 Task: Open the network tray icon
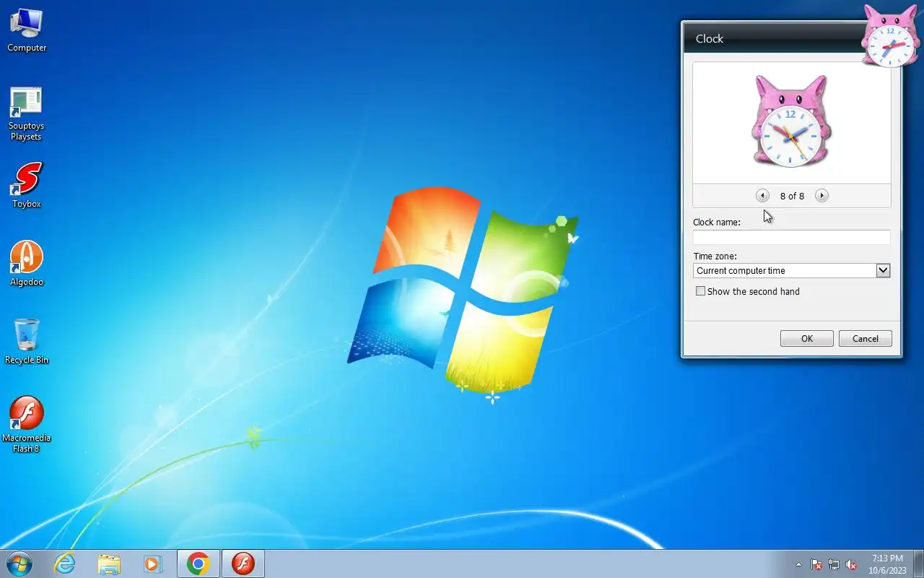(834, 564)
